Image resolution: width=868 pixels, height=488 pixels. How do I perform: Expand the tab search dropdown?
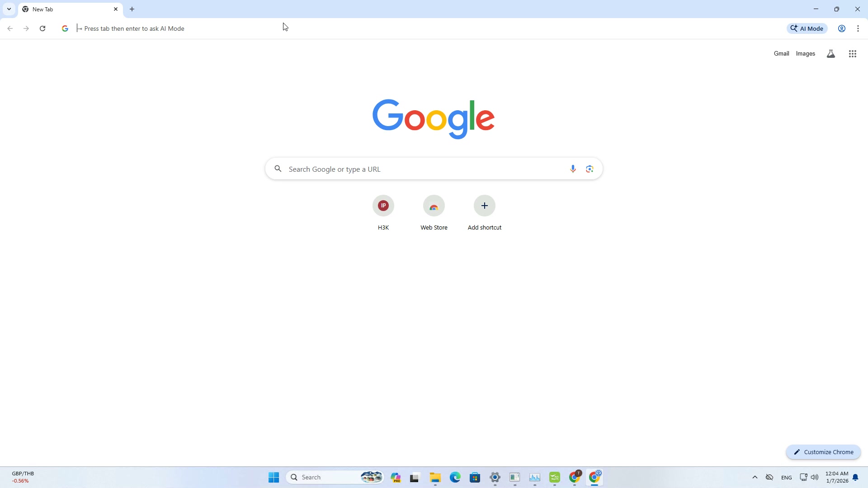[x=9, y=9]
